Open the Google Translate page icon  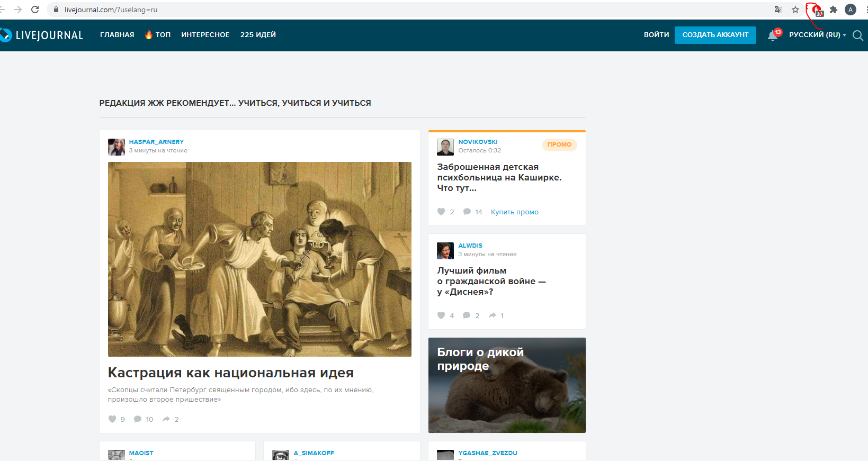click(x=778, y=10)
